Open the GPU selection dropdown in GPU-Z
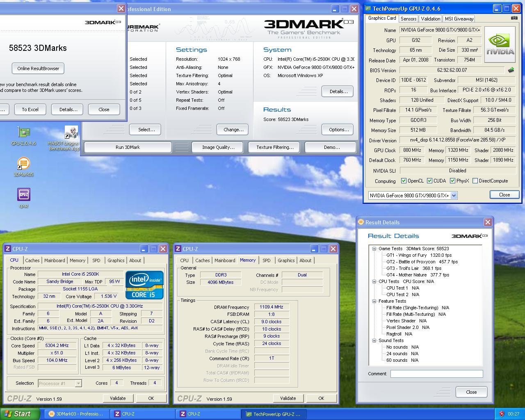This screenshot has height=420, width=525. pos(454,196)
